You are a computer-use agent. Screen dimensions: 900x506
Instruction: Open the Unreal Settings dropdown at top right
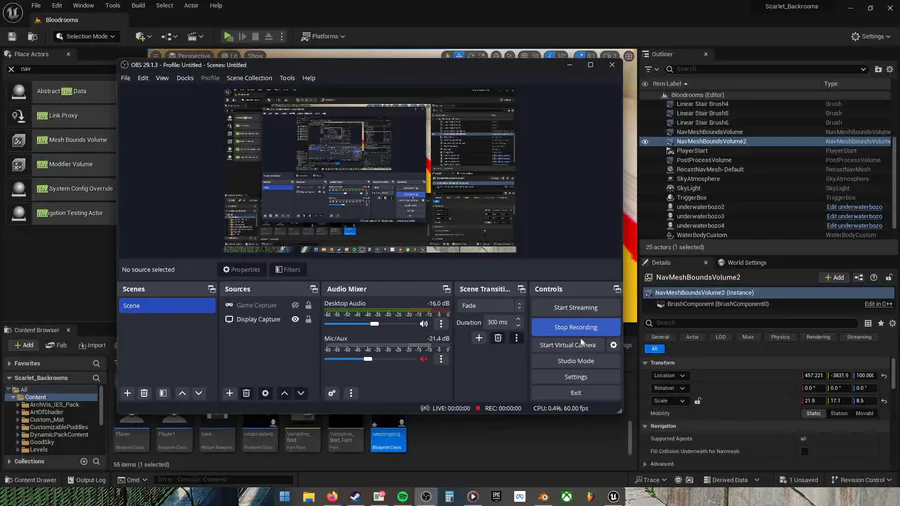coord(871,36)
